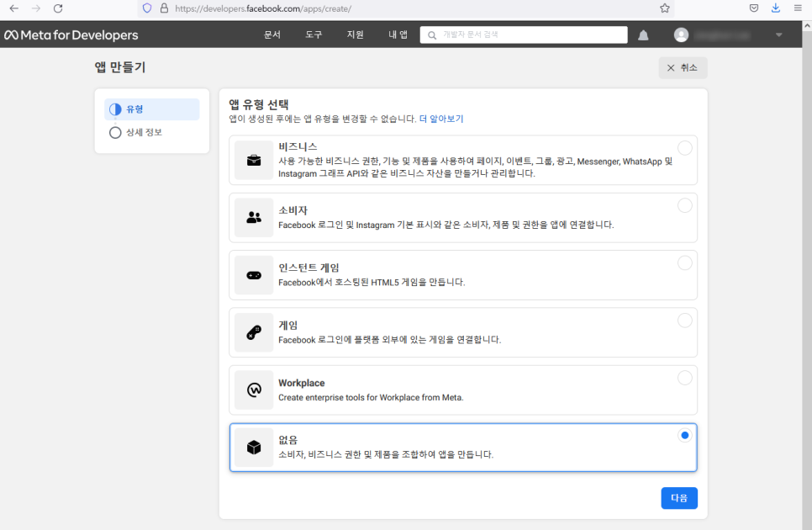Bookmark this page with the star icon
This screenshot has height=530, width=812.
(665, 8)
